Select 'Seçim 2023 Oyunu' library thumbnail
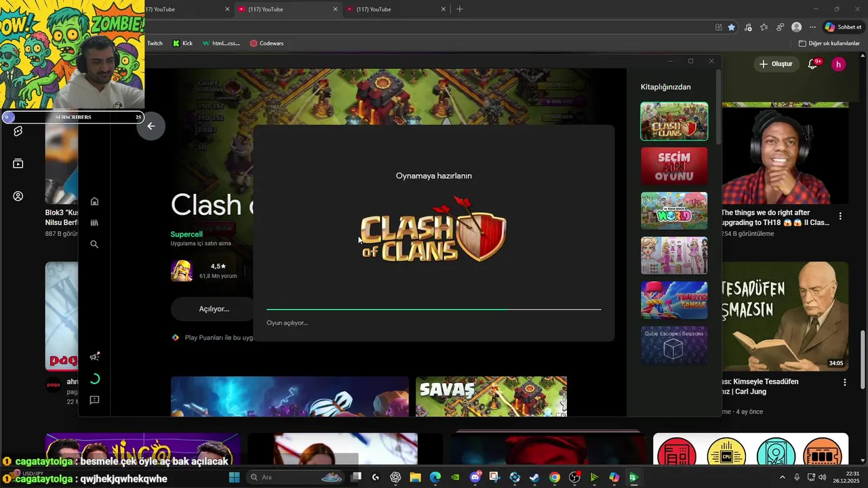This screenshot has width=868, height=488. [674, 166]
